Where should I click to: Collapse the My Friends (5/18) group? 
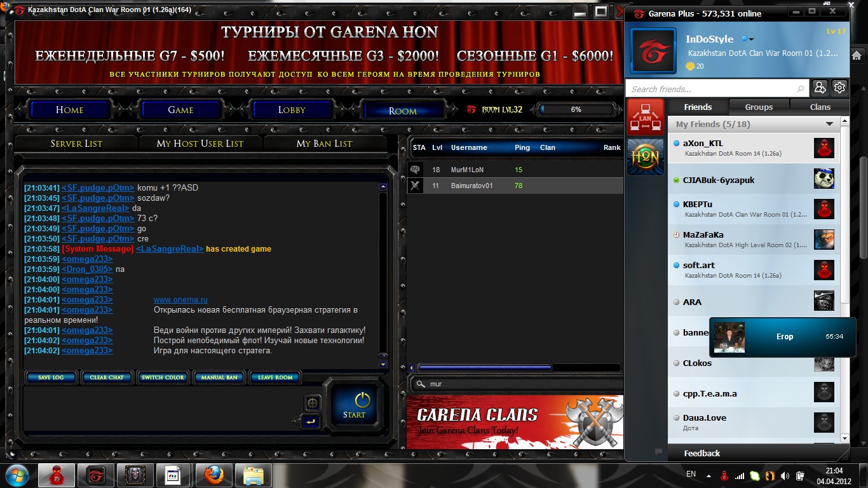[x=829, y=124]
